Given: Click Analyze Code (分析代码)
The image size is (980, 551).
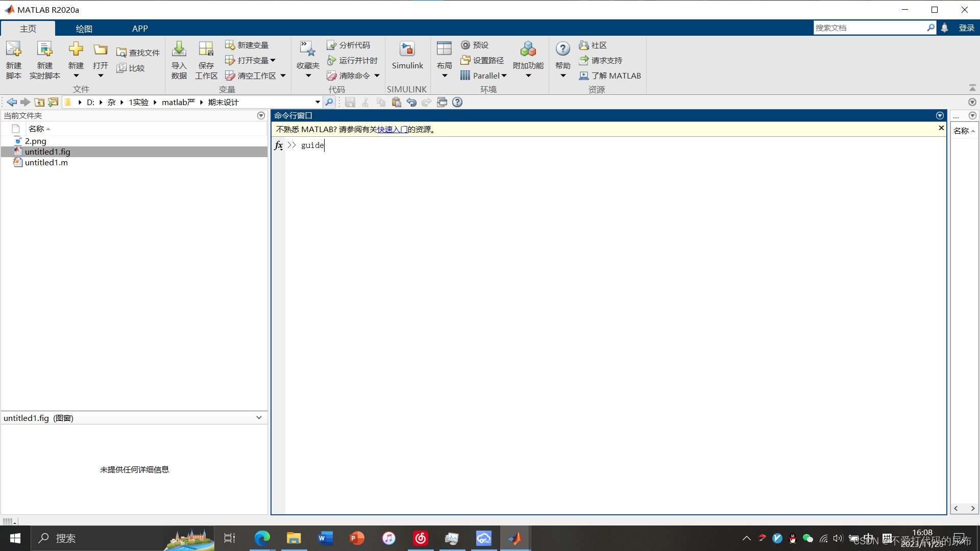Looking at the screenshot, I should click(x=349, y=45).
